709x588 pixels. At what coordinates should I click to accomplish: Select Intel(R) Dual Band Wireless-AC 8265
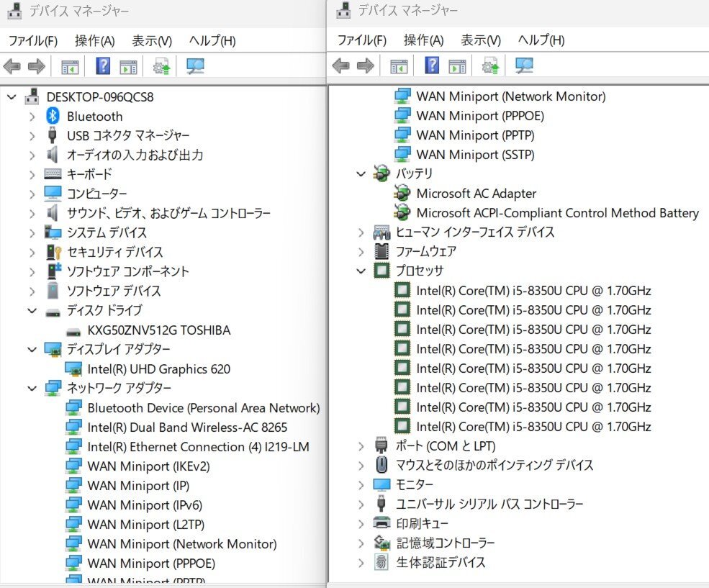[187, 428]
